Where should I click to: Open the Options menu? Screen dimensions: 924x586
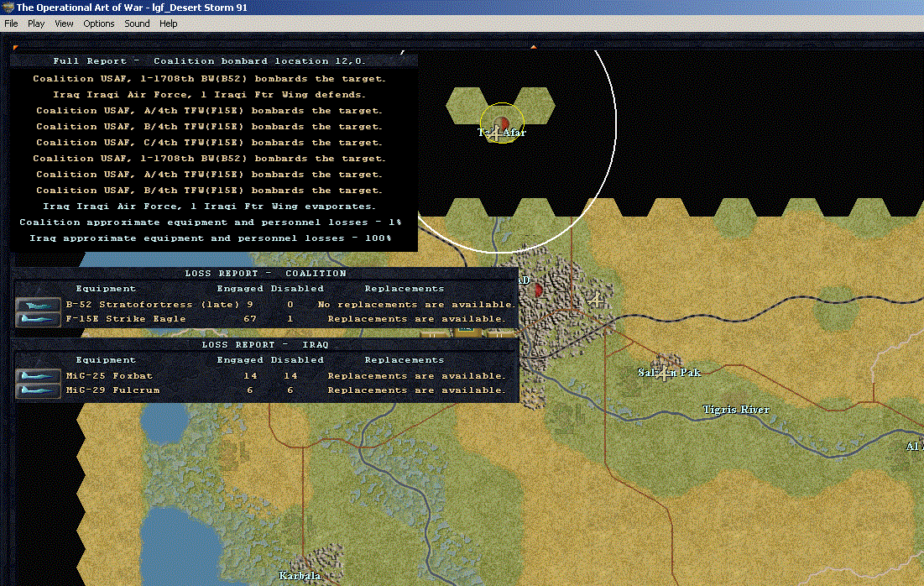tap(98, 24)
